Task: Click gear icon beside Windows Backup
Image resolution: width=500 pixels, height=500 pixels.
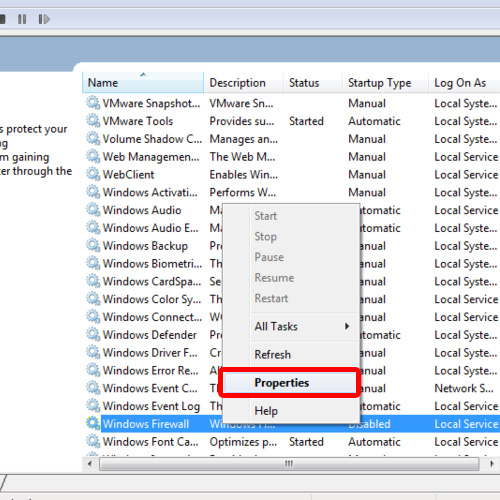Action: [93, 245]
